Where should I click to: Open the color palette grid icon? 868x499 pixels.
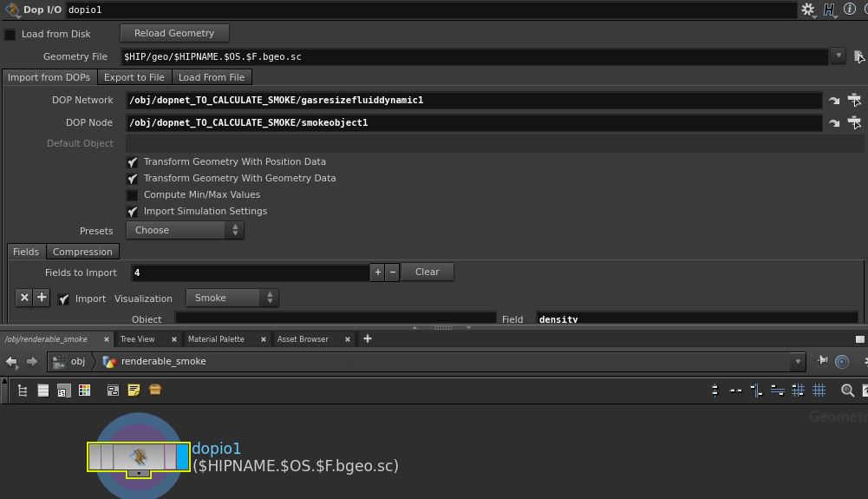pos(84,391)
